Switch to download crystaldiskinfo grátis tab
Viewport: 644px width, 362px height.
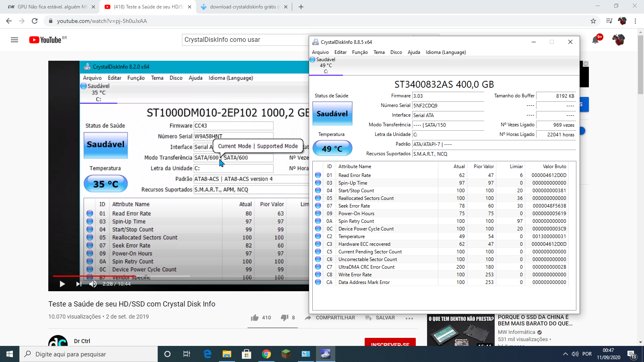(244, 7)
